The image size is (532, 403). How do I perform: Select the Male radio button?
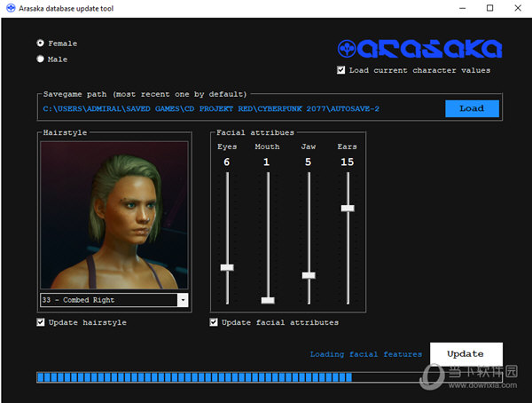click(x=41, y=59)
